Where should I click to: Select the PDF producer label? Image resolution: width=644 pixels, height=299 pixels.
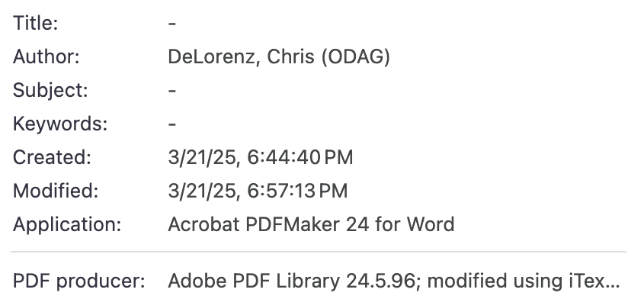pos(78,281)
